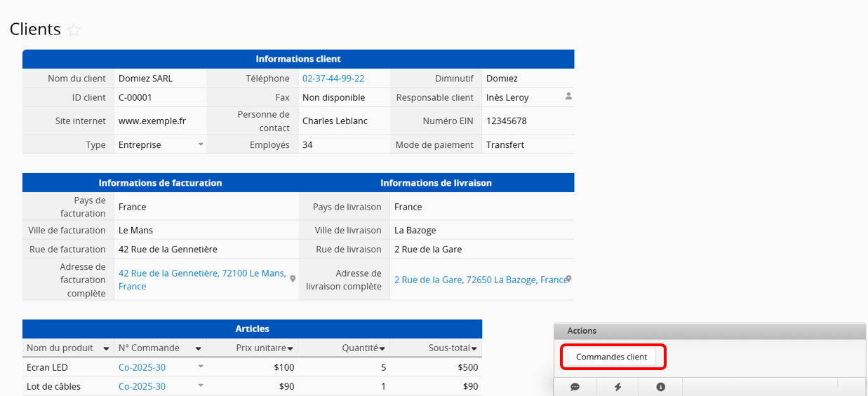Star the Clients sheet as favorite

click(74, 30)
